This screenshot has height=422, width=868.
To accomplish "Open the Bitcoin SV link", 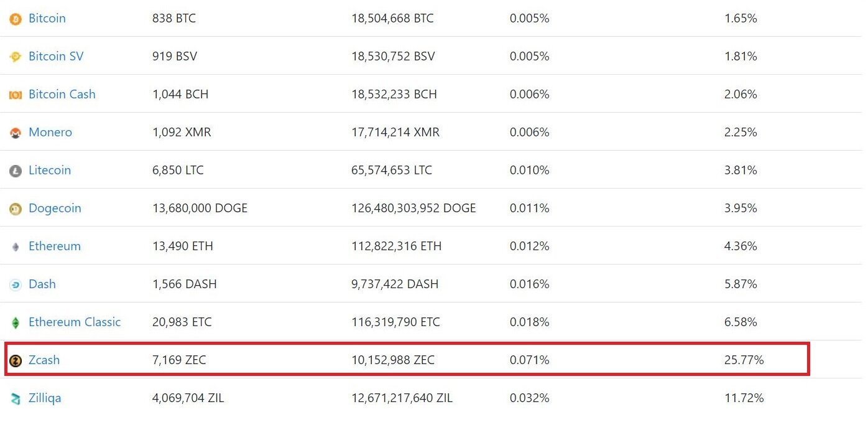I will coord(56,57).
